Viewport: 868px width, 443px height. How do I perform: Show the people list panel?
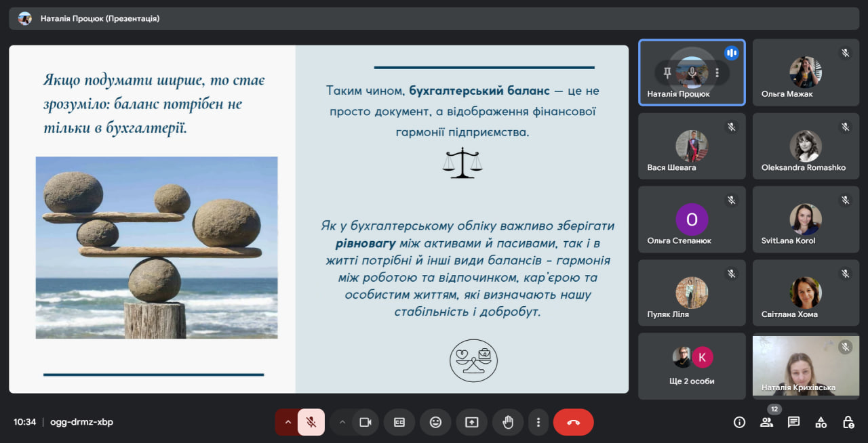(766, 422)
